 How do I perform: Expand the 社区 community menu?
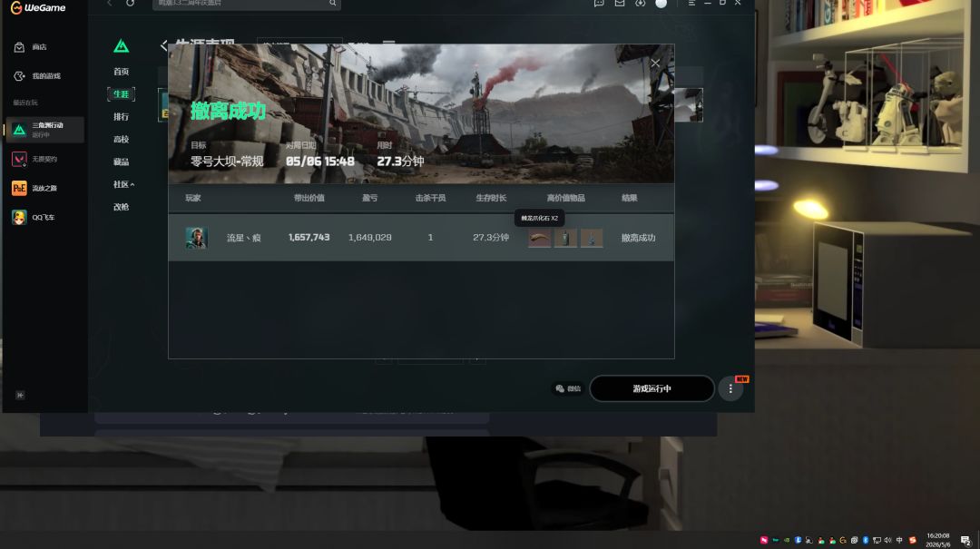tap(123, 184)
